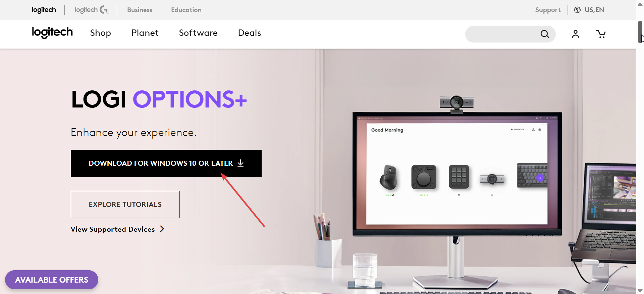Click Download for Windows 10 or later
644x294 pixels.
point(166,163)
